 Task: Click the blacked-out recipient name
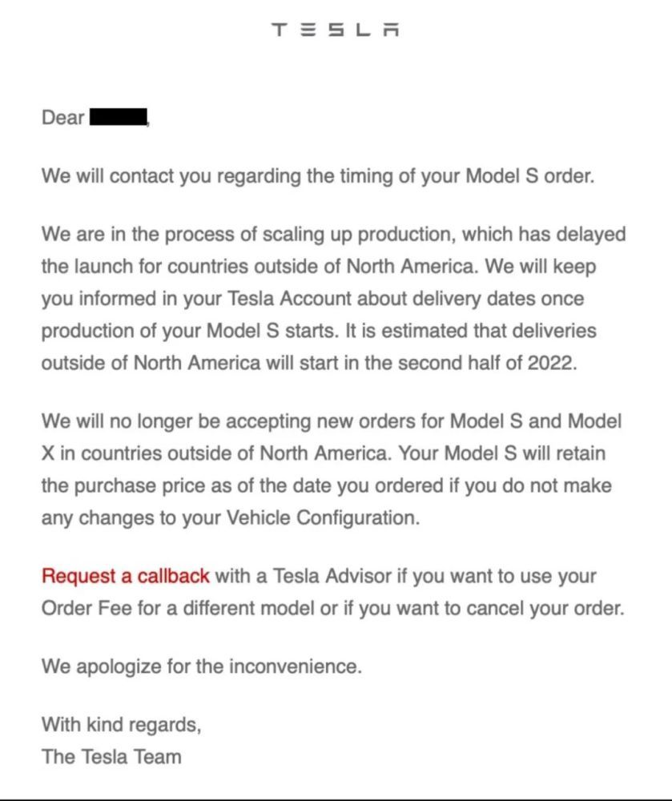coord(119,116)
